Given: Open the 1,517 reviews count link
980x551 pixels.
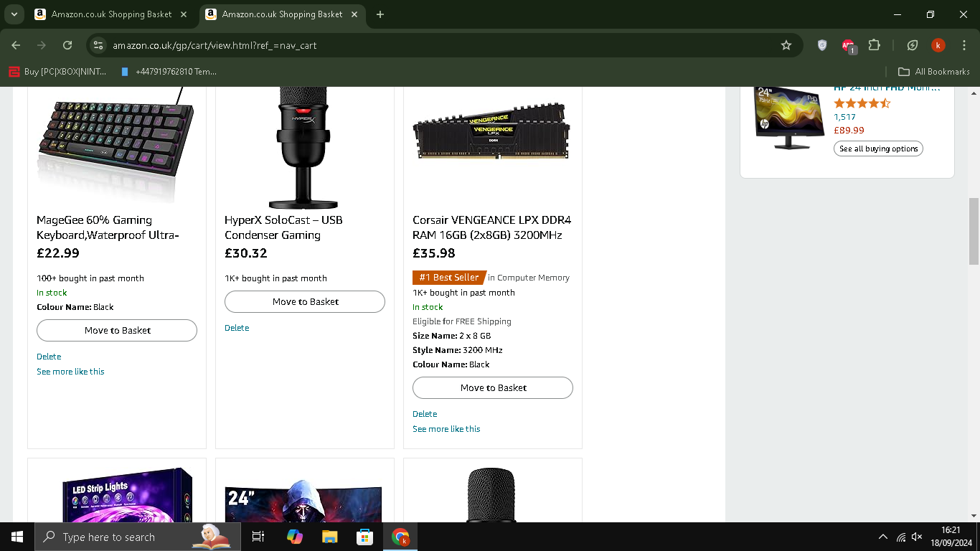Looking at the screenshot, I should tap(844, 117).
